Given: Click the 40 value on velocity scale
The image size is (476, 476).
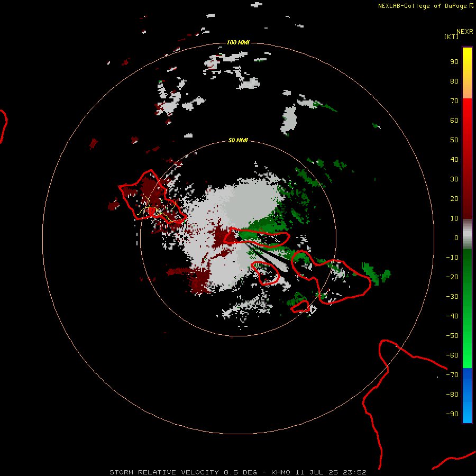Looking at the screenshot, I should tap(454, 160).
